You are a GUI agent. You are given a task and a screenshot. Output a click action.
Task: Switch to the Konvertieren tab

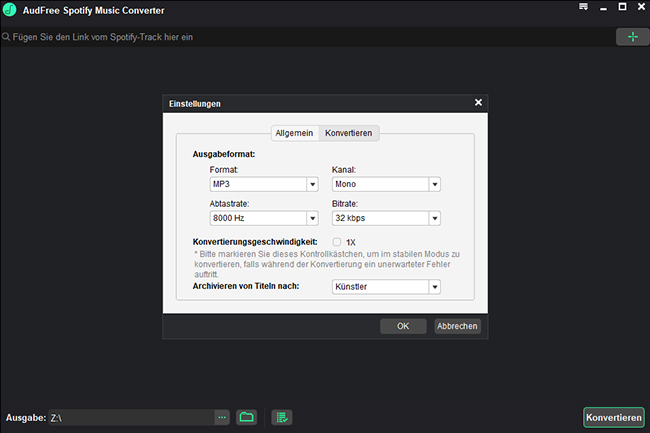pyautogui.click(x=349, y=133)
